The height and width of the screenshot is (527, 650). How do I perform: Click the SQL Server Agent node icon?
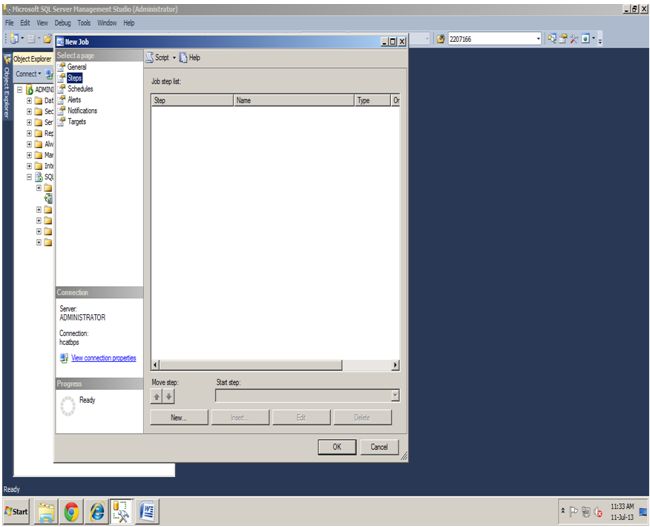click(x=39, y=177)
